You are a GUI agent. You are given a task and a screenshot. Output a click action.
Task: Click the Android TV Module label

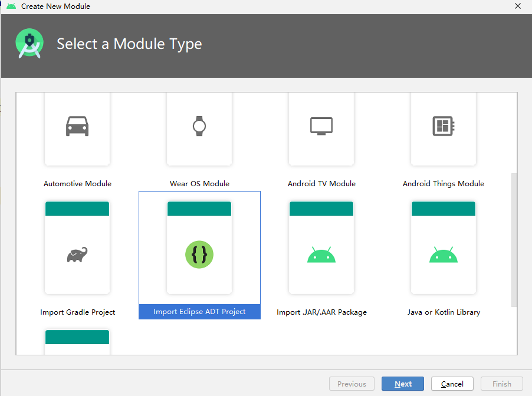tap(321, 183)
